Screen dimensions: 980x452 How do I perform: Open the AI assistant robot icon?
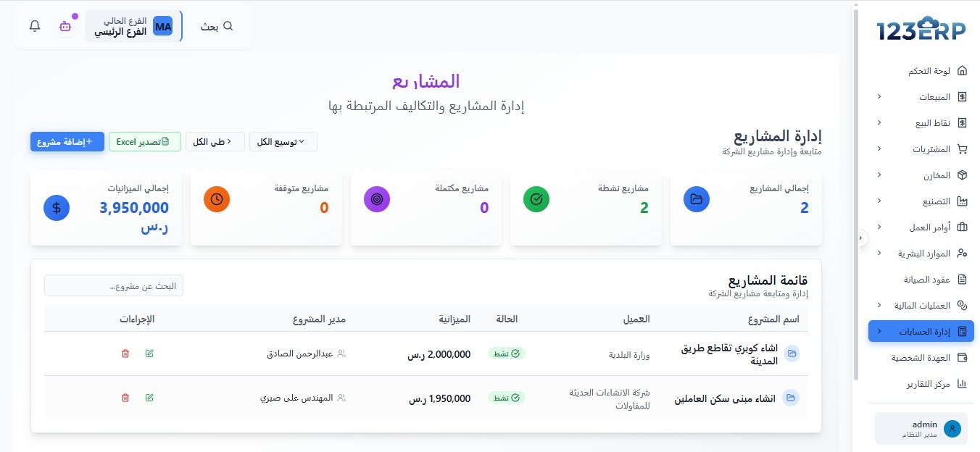coord(65,25)
